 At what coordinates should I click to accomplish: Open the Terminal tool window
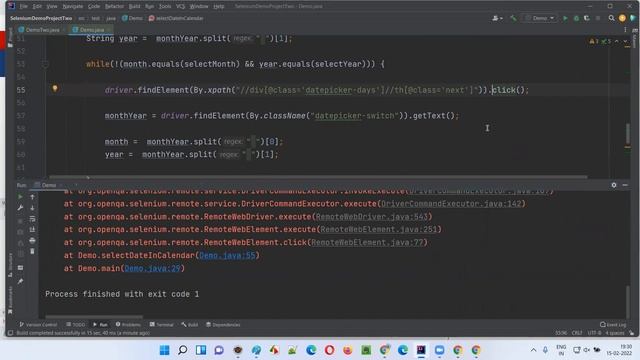coord(162,325)
